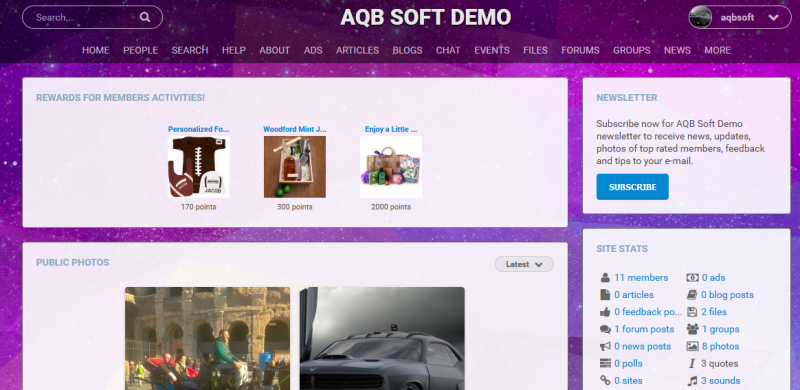800x390 pixels.
Task: Click the files floppy disk icon
Action: 692,312
